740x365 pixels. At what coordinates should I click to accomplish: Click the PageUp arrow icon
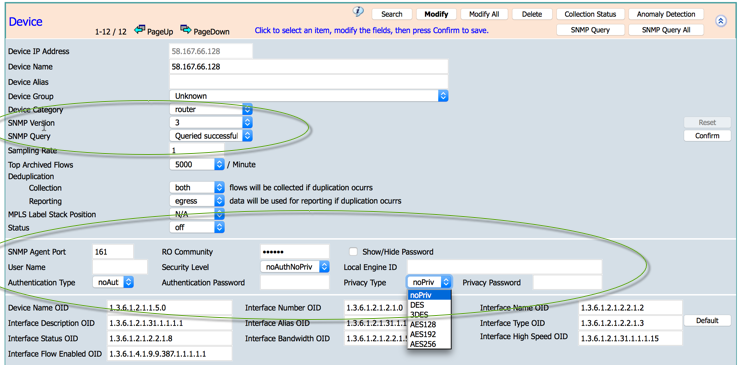pos(139,30)
